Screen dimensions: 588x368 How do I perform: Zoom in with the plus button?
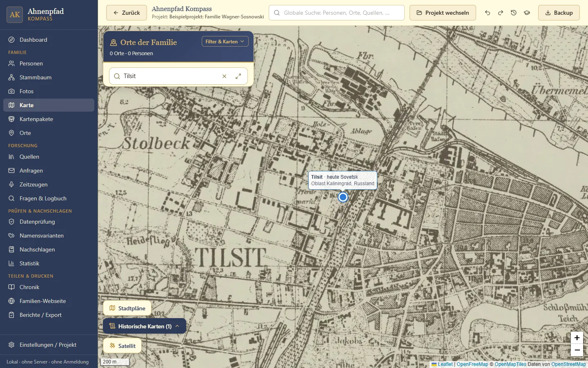click(x=577, y=338)
